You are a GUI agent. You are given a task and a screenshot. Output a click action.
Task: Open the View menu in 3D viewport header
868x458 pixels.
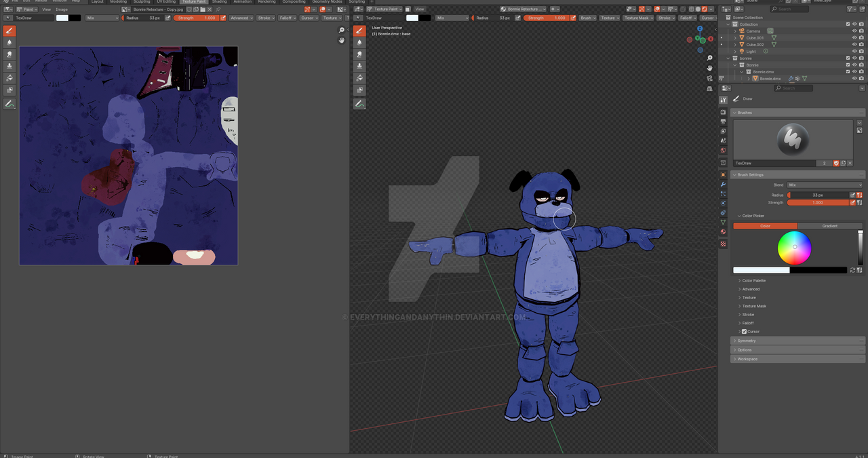coord(420,9)
